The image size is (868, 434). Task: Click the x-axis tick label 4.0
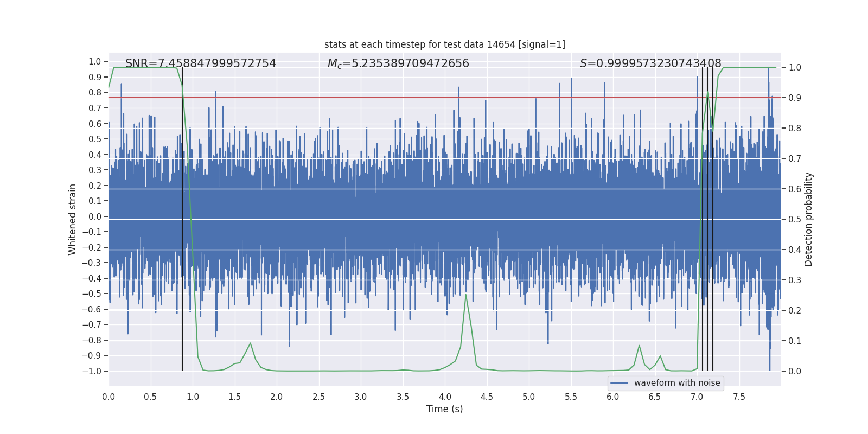tap(444, 397)
